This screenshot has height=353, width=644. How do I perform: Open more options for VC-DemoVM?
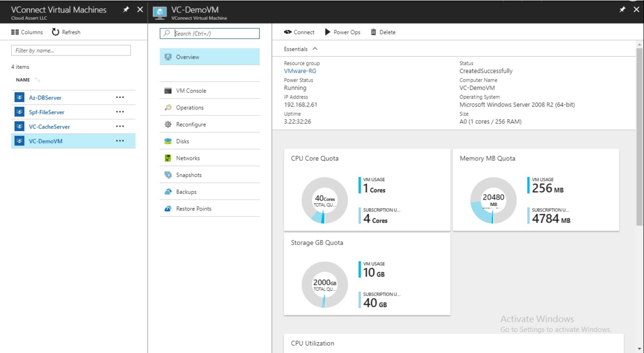click(x=120, y=141)
